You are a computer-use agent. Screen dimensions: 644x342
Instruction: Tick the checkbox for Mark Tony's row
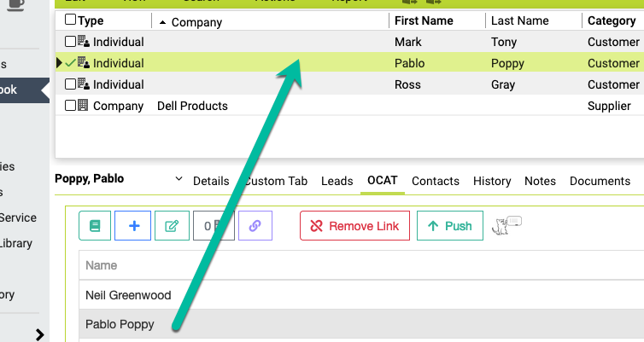click(x=70, y=42)
